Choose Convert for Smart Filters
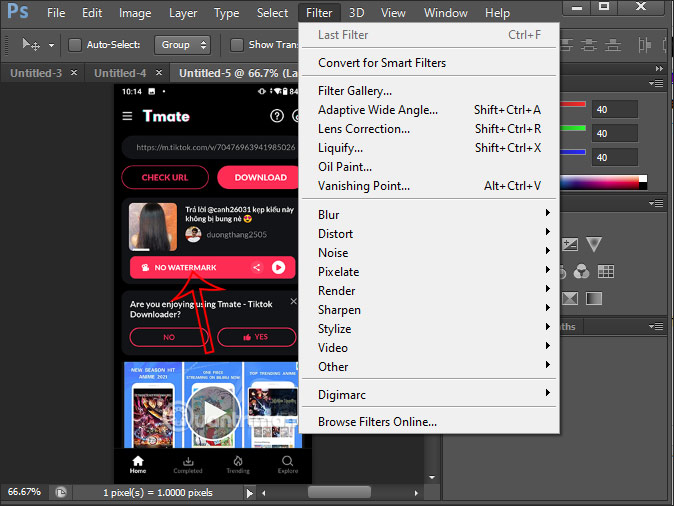The image size is (674, 506). click(429, 63)
